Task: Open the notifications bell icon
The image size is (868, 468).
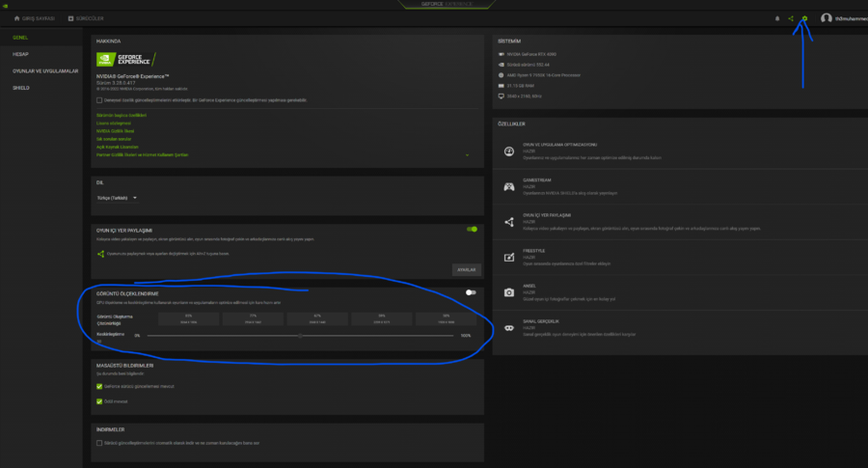Action: click(777, 18)
